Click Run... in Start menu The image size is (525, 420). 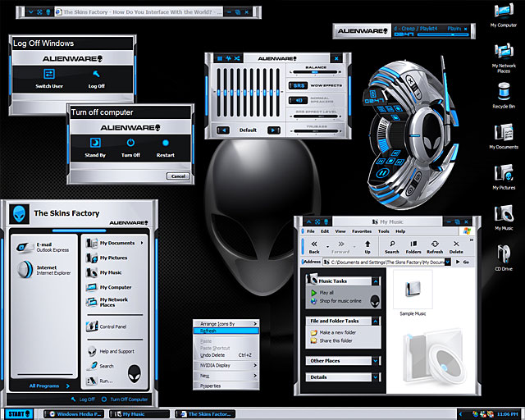coord(99,381)
